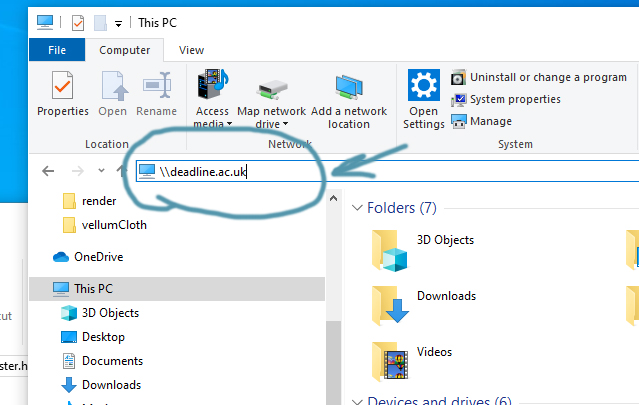Viewport: 639px width, 405px height.
Task: Click the Manage button in the System group
Action: point(481,121)
